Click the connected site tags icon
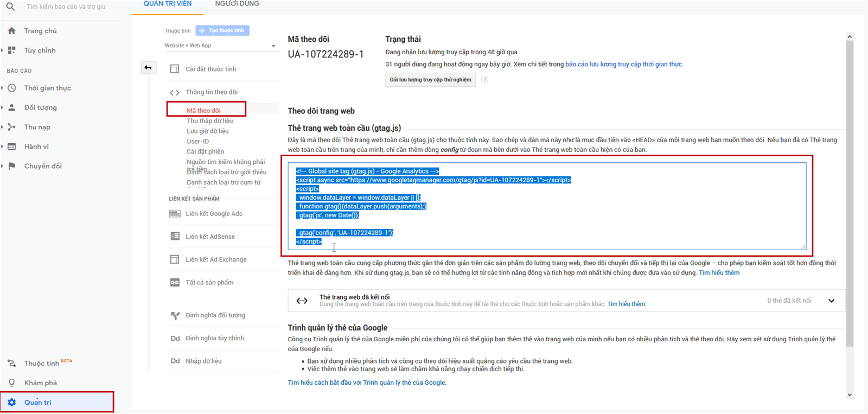The width and height of the screenshot is (868, 414). pyautogui.click(x=302, y=301)
